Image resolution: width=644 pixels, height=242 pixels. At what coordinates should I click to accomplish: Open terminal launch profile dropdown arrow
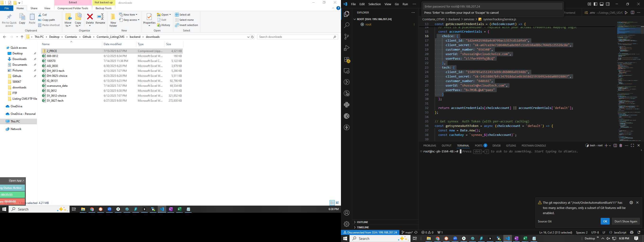[610, 146]
